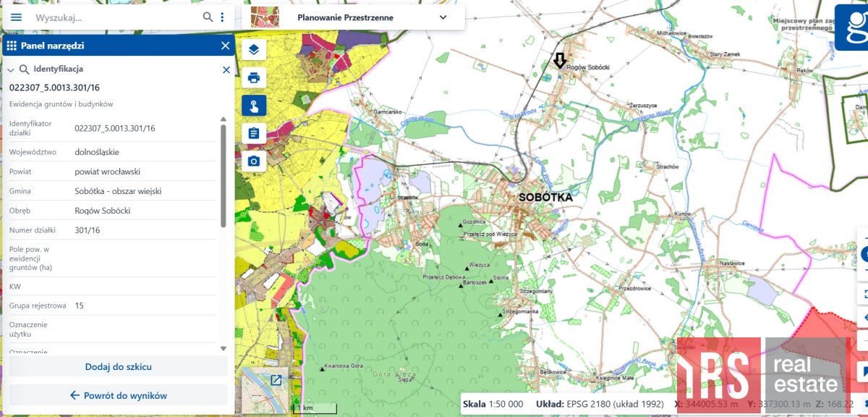Collapse the Identyfikacja section chevron
This screenshot has height=417, width=868.
[x=9, y=70]
